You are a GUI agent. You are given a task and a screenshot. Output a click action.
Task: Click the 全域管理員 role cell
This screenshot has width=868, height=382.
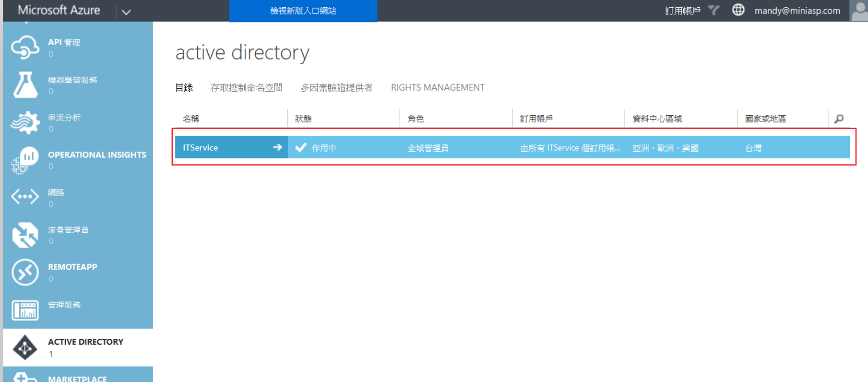coord(428,148)
